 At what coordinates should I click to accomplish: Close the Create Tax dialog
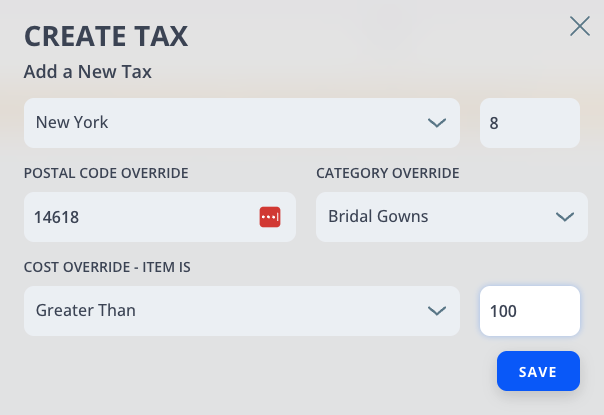(x=580, y=26)
